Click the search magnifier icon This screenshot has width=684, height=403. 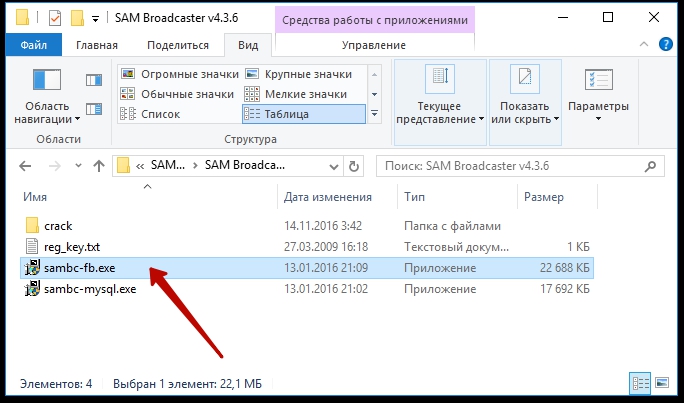650,166
